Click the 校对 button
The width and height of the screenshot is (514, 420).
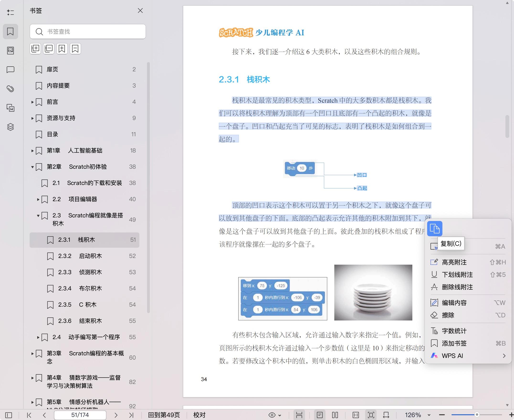(x=199, y=415)
